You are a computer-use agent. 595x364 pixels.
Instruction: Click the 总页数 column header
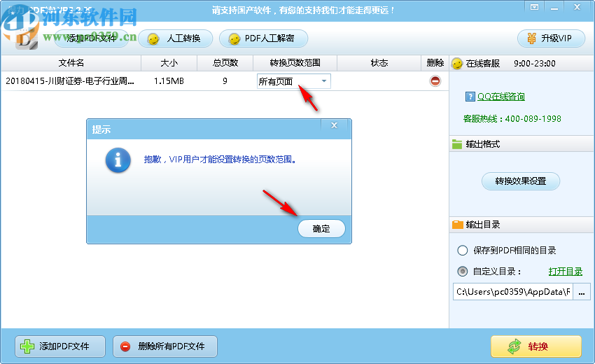(225, 63)
